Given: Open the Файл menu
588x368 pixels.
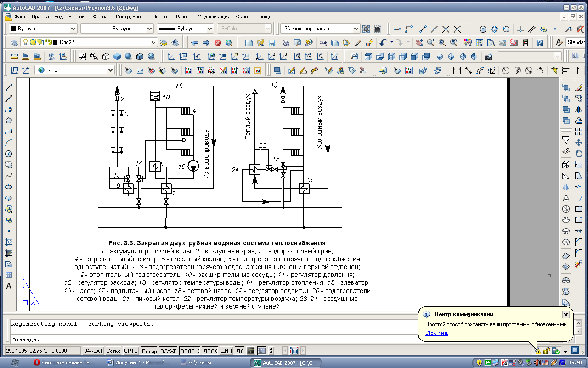Looking at the screenshot, I should tap(20, 17).
